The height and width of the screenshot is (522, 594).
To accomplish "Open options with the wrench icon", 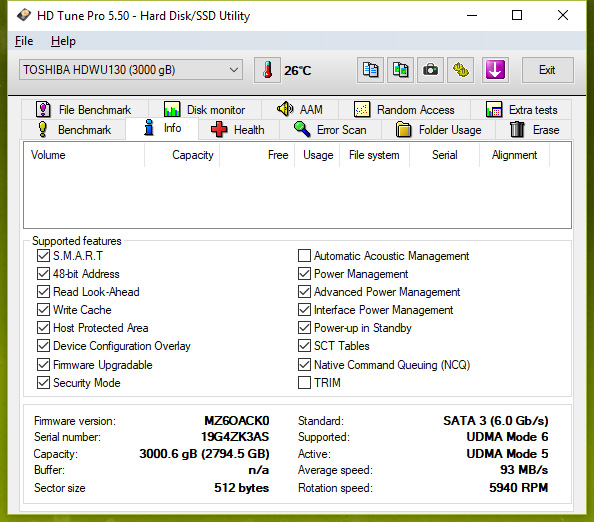I will [x=461, y=70].
